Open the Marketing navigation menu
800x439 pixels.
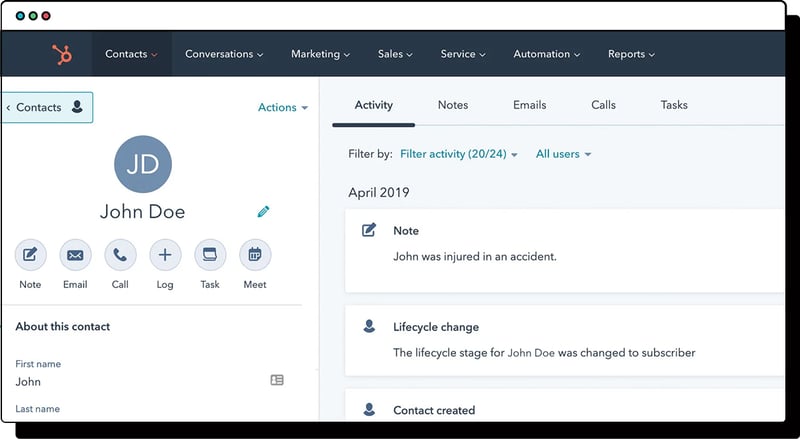tap(320, 54)
